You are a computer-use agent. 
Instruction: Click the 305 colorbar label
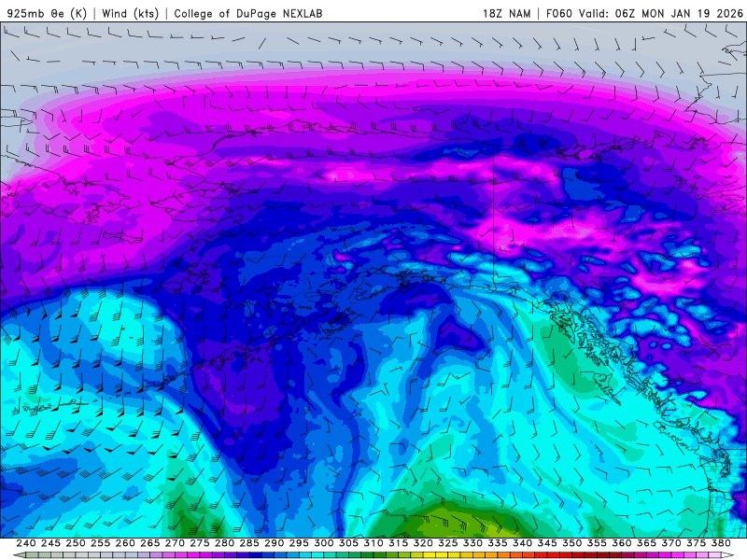pos(348,543)
